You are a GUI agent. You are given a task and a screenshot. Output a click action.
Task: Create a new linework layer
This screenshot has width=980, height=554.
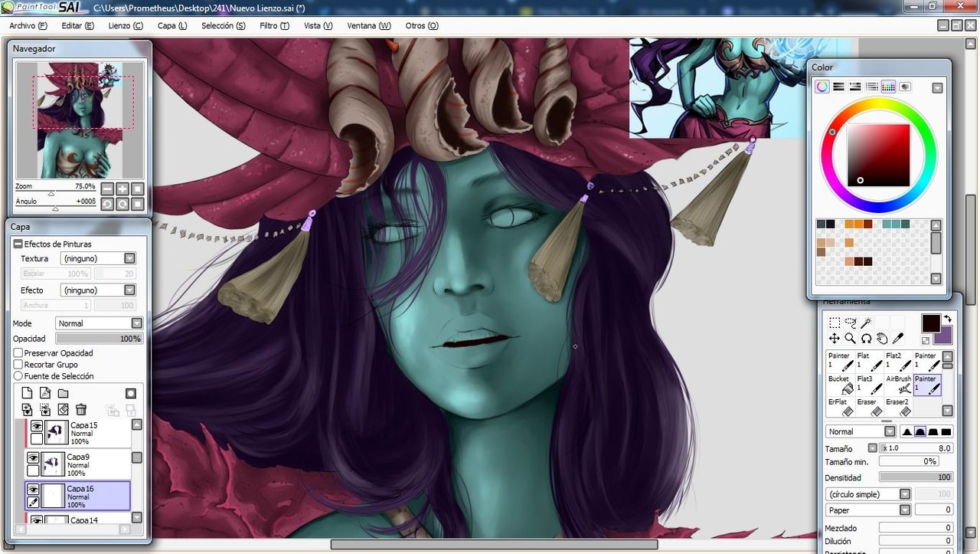tap(45, 393)
